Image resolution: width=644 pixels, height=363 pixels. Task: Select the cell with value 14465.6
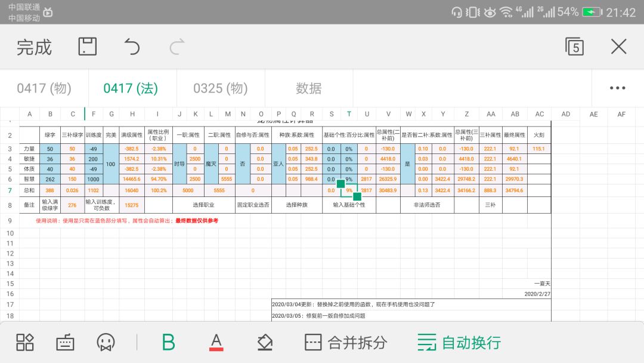click(x=131, y=179)
